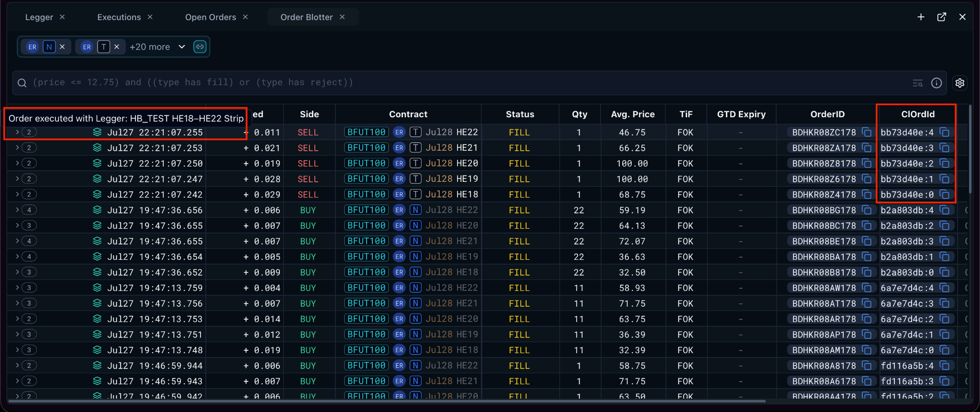The height and width of the screenshot is (412, 980).
Task: Close the Open Orders tab
Action: 245,17
